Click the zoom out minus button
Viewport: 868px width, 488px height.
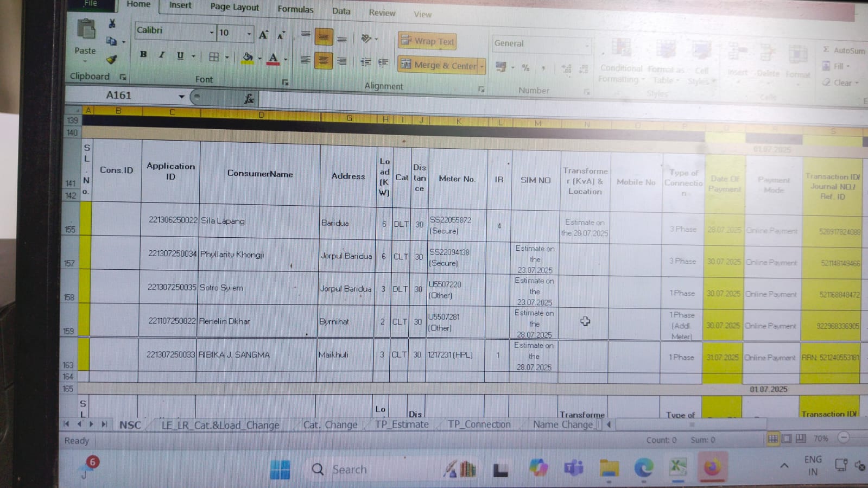(844, 438)
